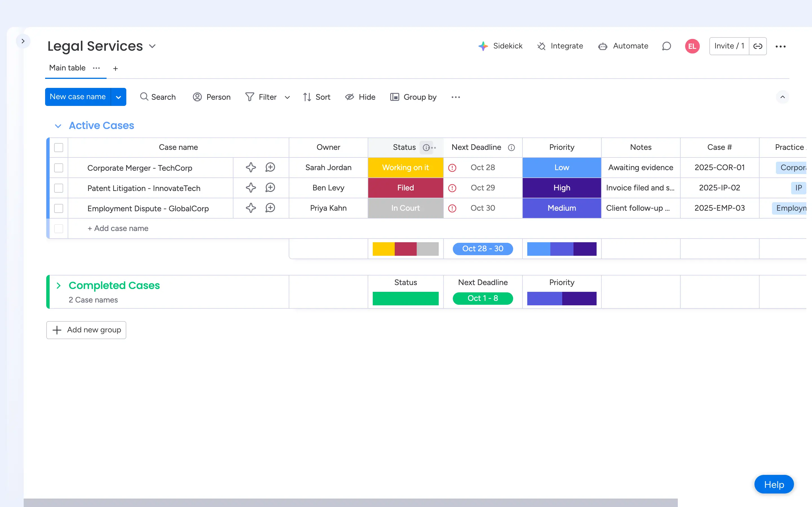
Task: Copy board link via chain icon
Action: click(758, 46)
